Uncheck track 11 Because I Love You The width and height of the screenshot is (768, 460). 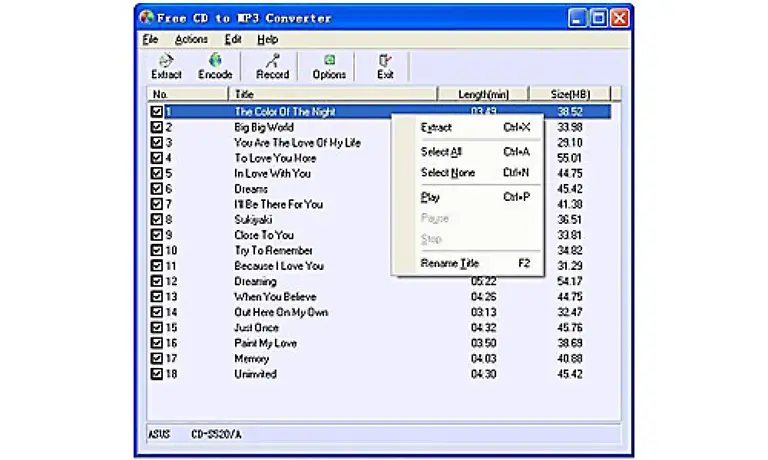[x=157, y=266]
